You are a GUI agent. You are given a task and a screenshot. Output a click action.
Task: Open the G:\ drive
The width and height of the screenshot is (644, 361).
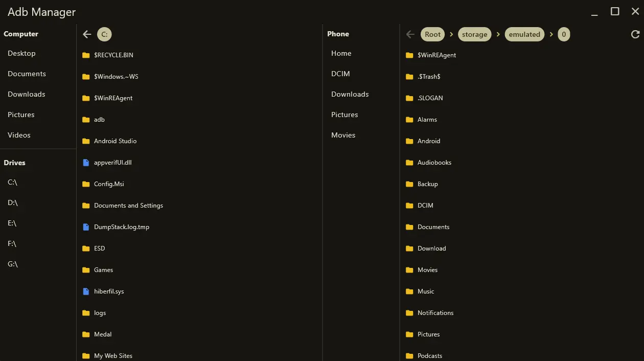click(x=13, y=264)
